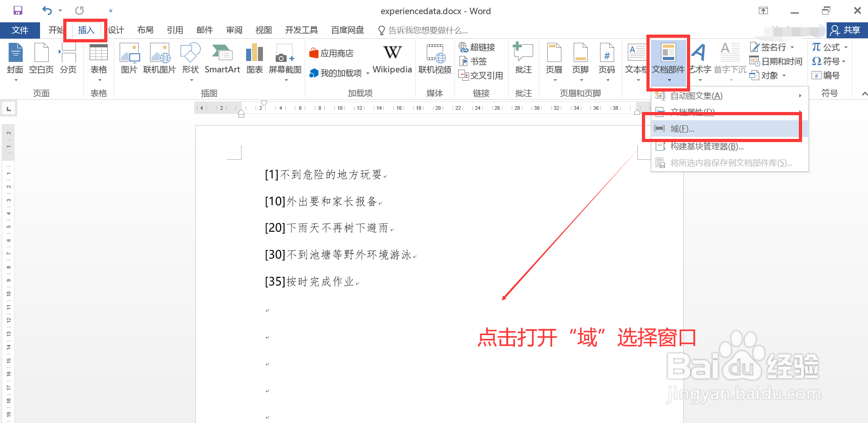The image size is (868, 423).
Task: Open the 应用商店 add-in store
Action: click(332, 53)
